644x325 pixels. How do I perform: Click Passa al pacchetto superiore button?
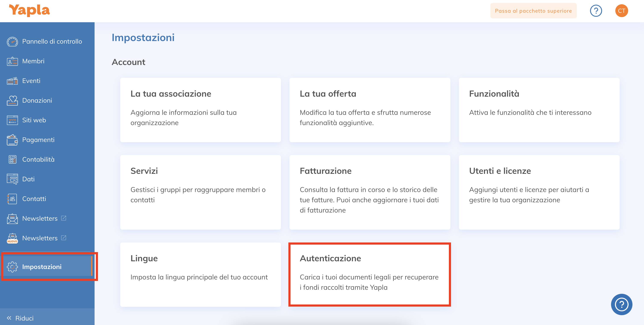(533, 11)
